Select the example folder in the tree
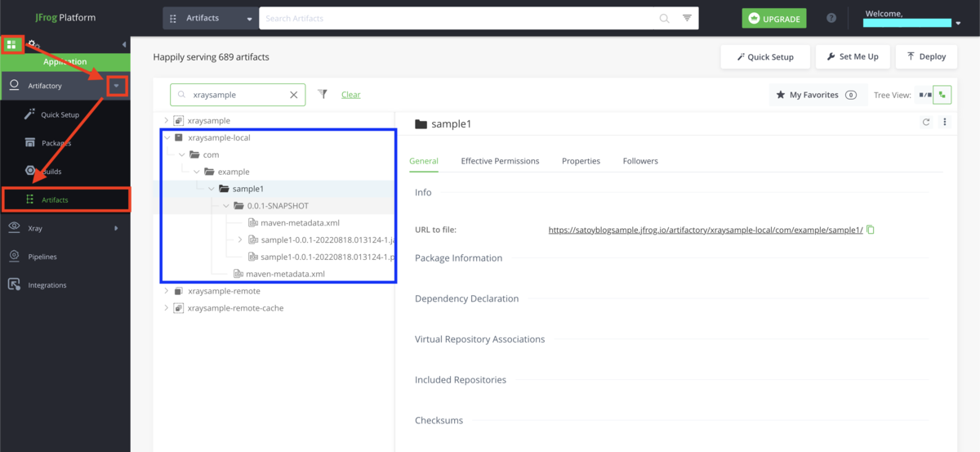The height and width of the screenshot is (452, 980). (x=234, y=172)
